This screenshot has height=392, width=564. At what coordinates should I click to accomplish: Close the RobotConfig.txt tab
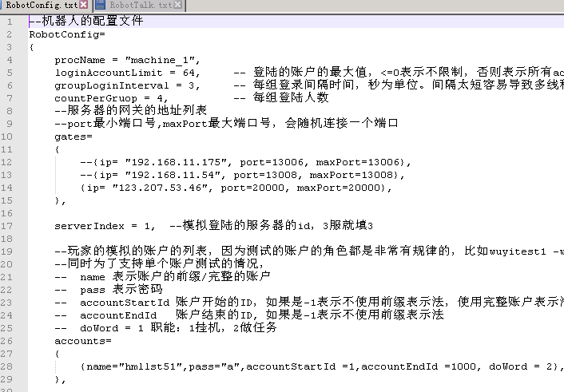pyautogui.click(x=83, y=6)
